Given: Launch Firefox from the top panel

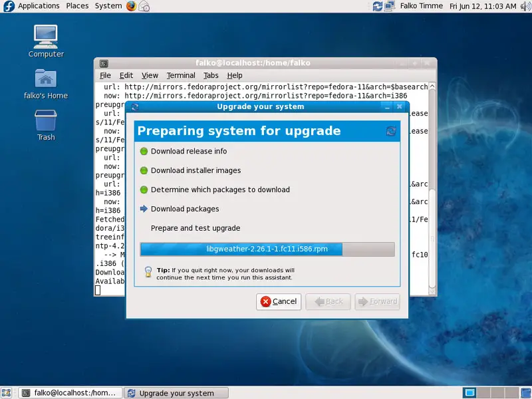Looking at the screenshot, I should point(131,6).
